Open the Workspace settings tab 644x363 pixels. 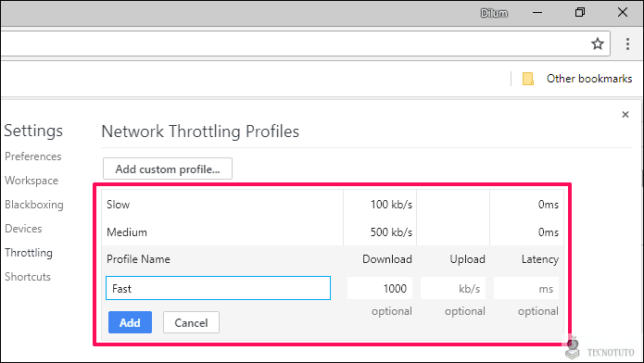click(x=32, y=181)
